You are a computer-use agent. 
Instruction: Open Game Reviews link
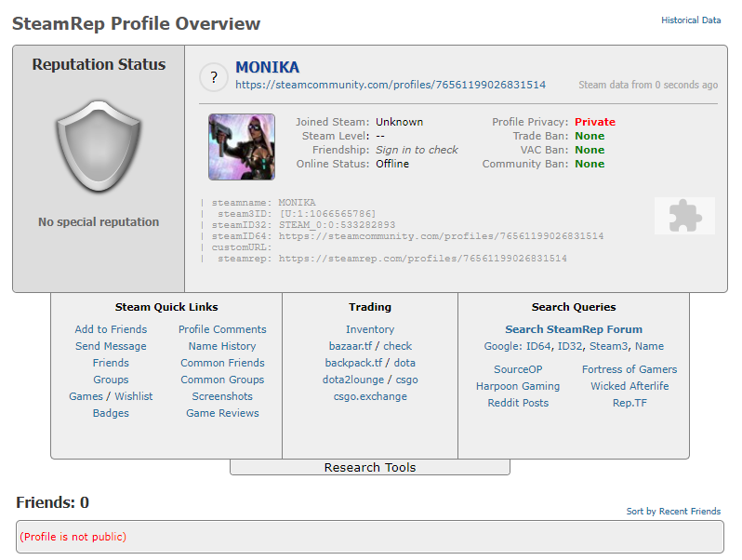(x=222, y=413)
